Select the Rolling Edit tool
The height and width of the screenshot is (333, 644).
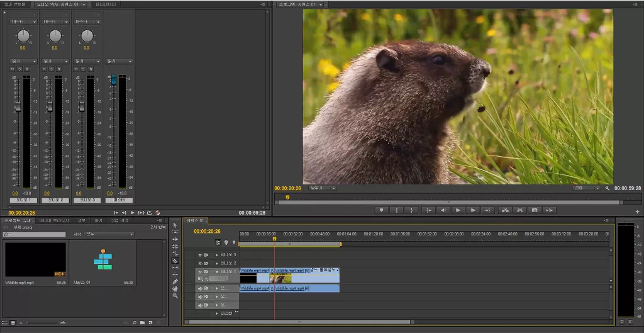[175, 246]
